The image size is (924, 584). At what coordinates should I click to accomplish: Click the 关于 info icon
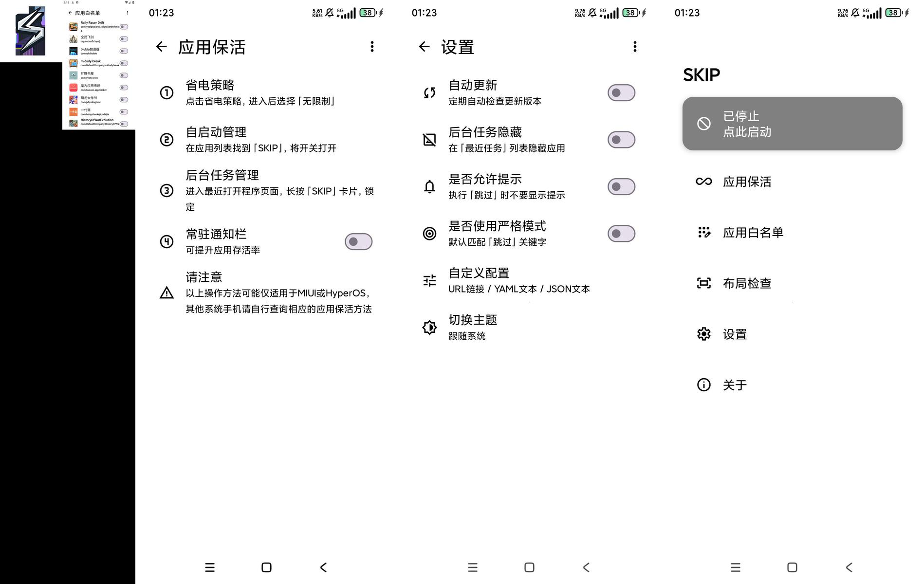tap(703, 385)
